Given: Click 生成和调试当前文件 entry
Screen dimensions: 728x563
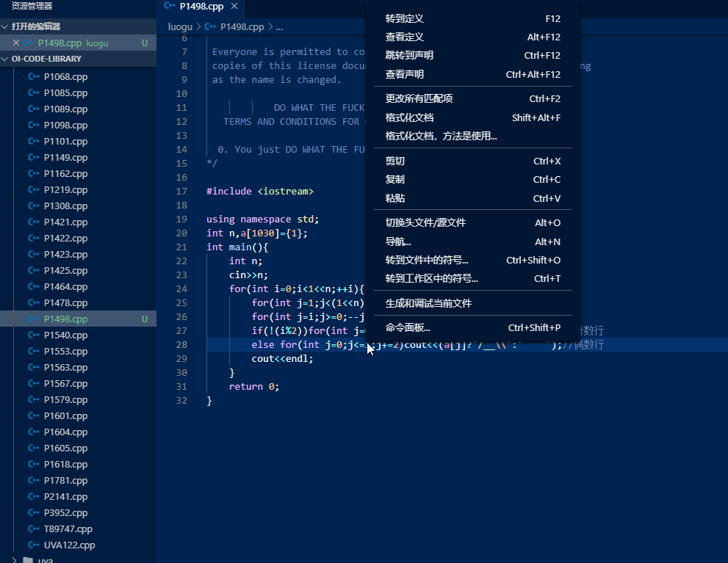Looking at the screenshot, I should tap(472, 303).
